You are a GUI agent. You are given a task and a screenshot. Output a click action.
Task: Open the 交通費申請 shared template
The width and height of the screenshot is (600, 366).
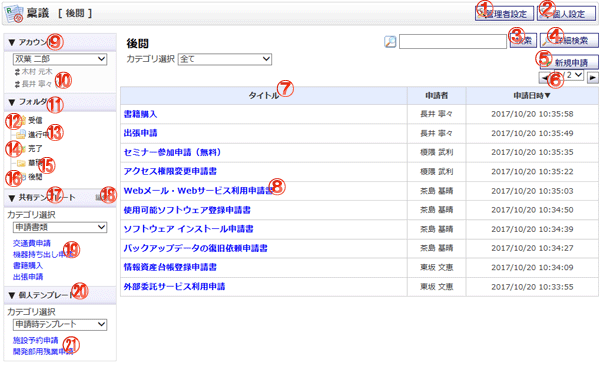coord(32,243)
